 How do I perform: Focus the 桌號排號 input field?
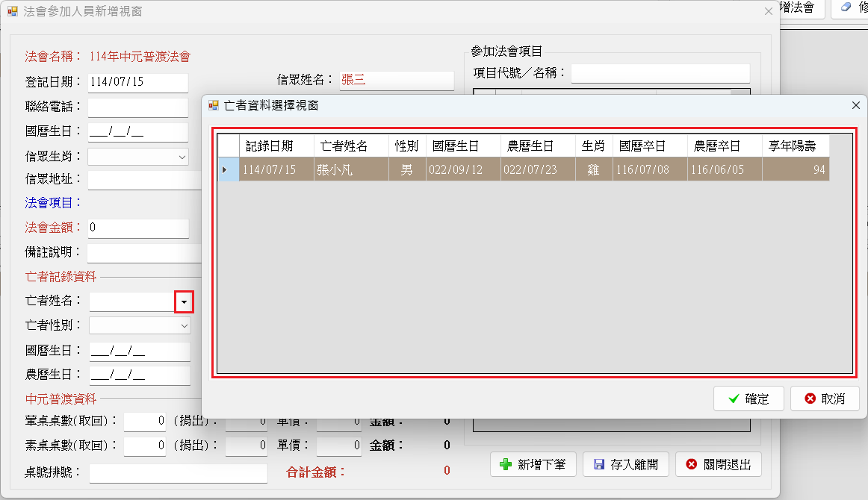click(179, 473)
